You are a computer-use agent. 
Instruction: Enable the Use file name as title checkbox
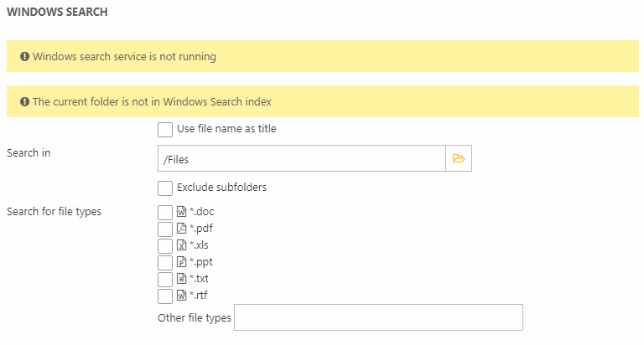click(x=165, y=130)
